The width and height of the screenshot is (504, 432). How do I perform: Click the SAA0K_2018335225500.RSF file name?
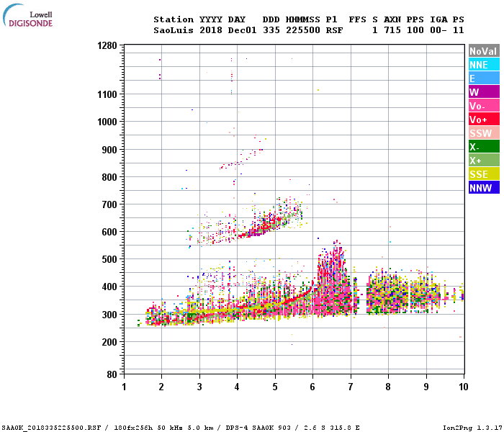coord(51,428)
